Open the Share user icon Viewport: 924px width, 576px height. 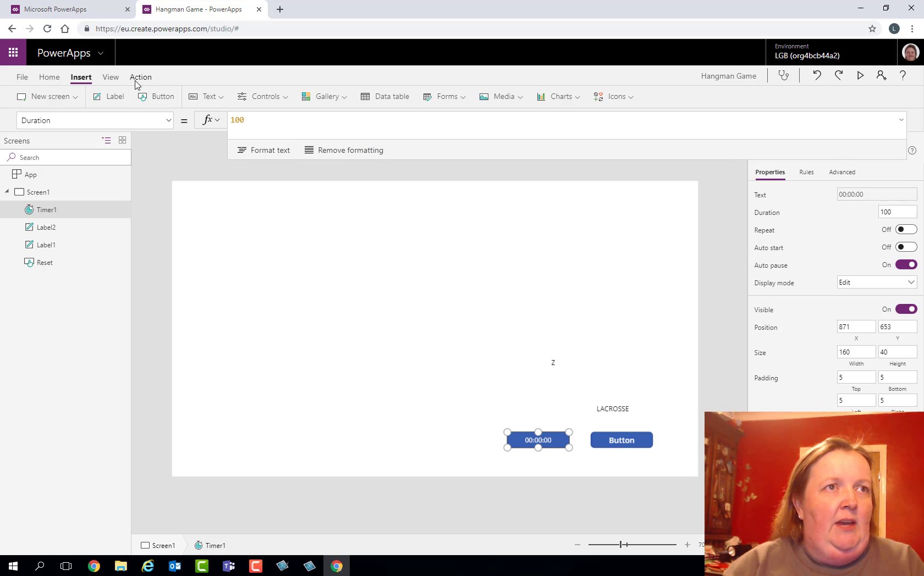[882, 76]
